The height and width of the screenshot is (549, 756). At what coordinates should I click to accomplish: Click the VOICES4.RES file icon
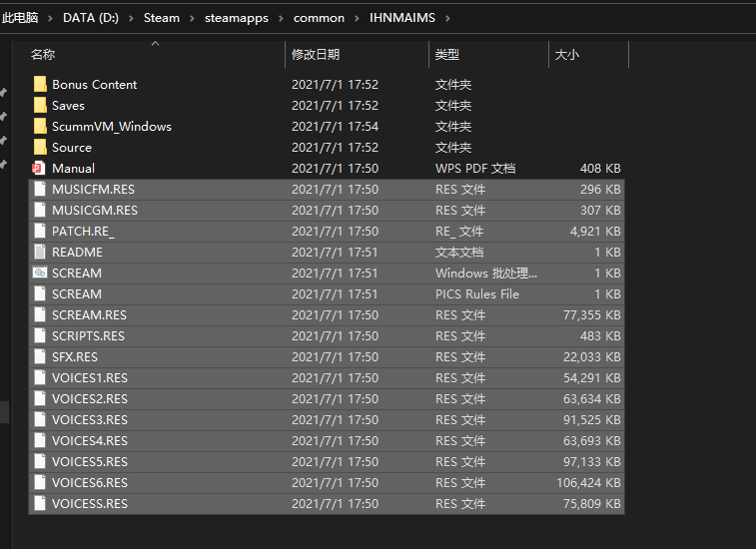pos(40,440)
